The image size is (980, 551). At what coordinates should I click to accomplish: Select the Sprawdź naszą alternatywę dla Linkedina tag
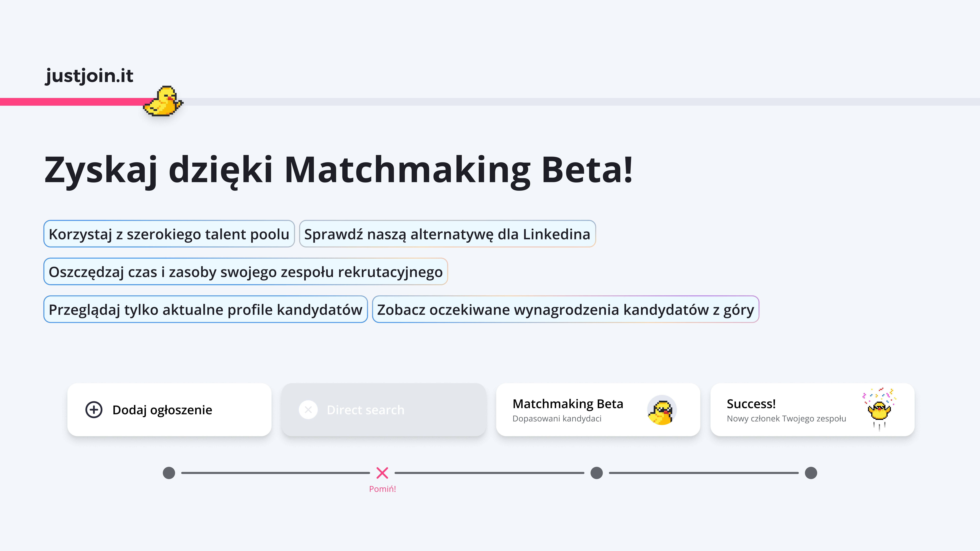[447, 234]
